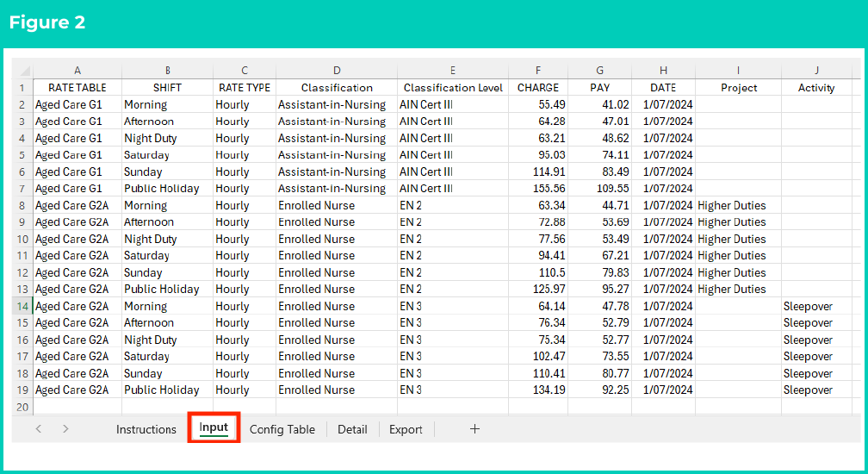Screen dimensions: 868x474
Task: Click the SHIFT header cell
Action: coord(168,88)
